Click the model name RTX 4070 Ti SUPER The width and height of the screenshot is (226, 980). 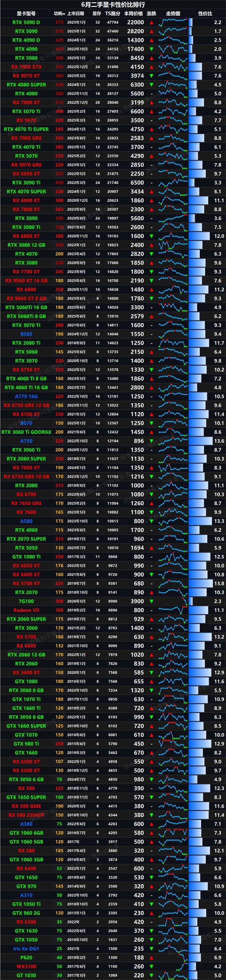[x=26, y=129]
